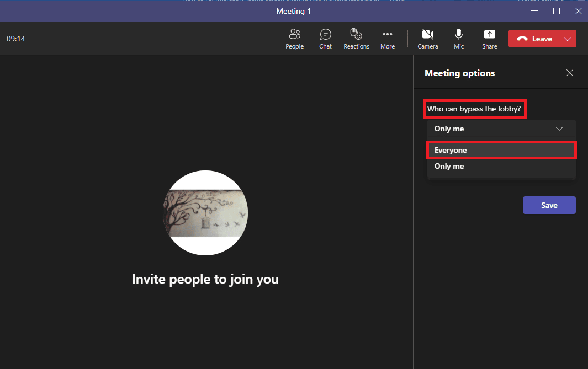
Task: Close the Meeting options panel
Action: click(x=570, y=73)
